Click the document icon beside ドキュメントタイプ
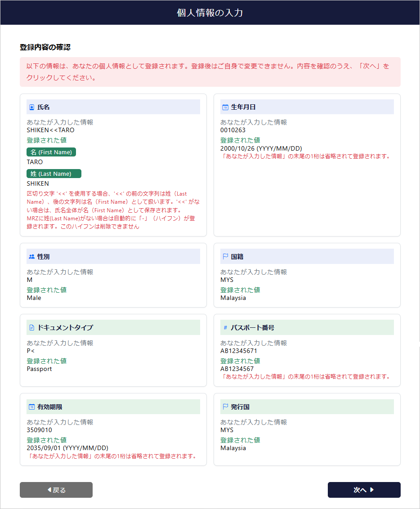 (x=31, y=327)
